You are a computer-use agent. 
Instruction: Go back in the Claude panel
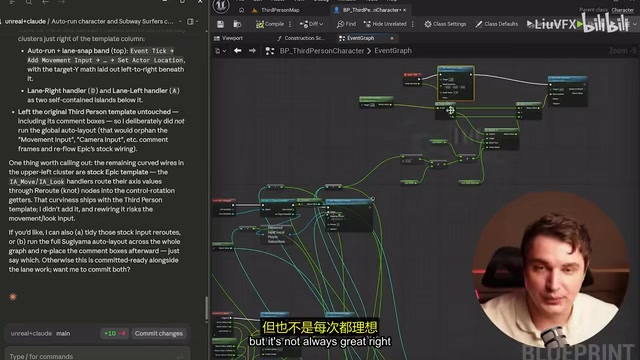click(x=45, y=2)
